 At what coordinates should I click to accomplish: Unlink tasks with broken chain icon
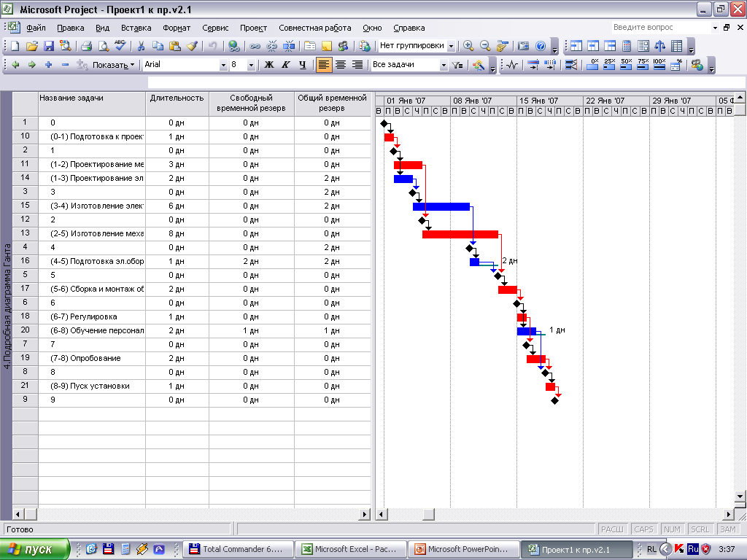(271, 46)
